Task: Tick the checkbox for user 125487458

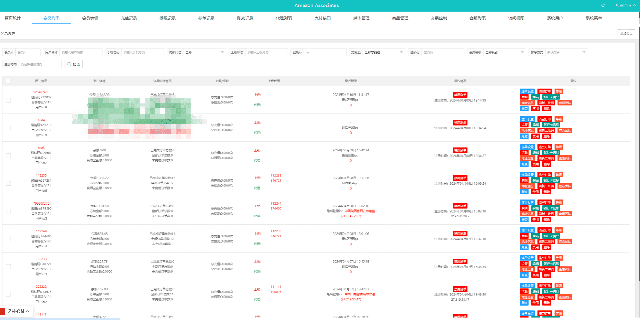Action: [9, 100]
